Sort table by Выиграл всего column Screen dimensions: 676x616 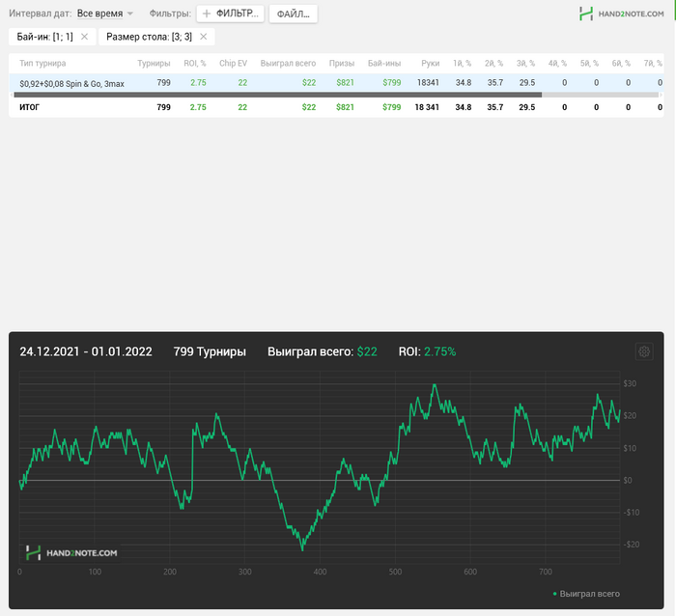click(288, 63)
